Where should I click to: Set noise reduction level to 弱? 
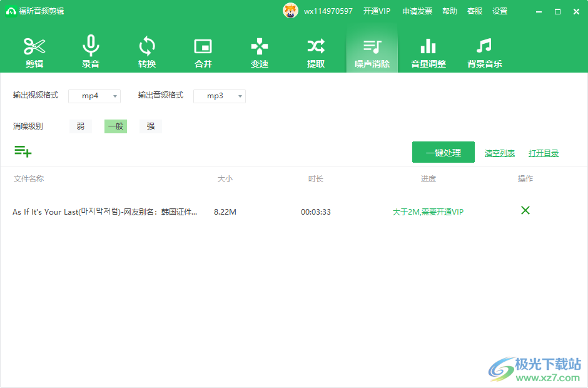81,126
